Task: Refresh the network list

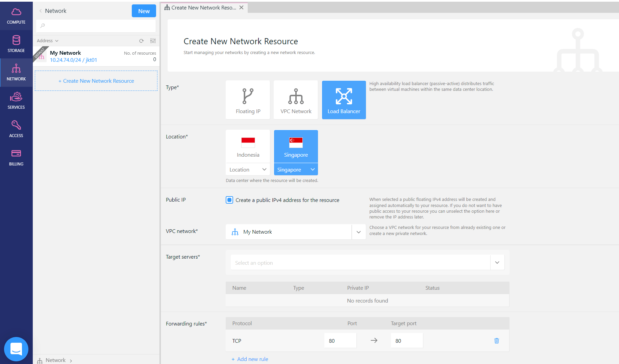Action: click(142, 41)
